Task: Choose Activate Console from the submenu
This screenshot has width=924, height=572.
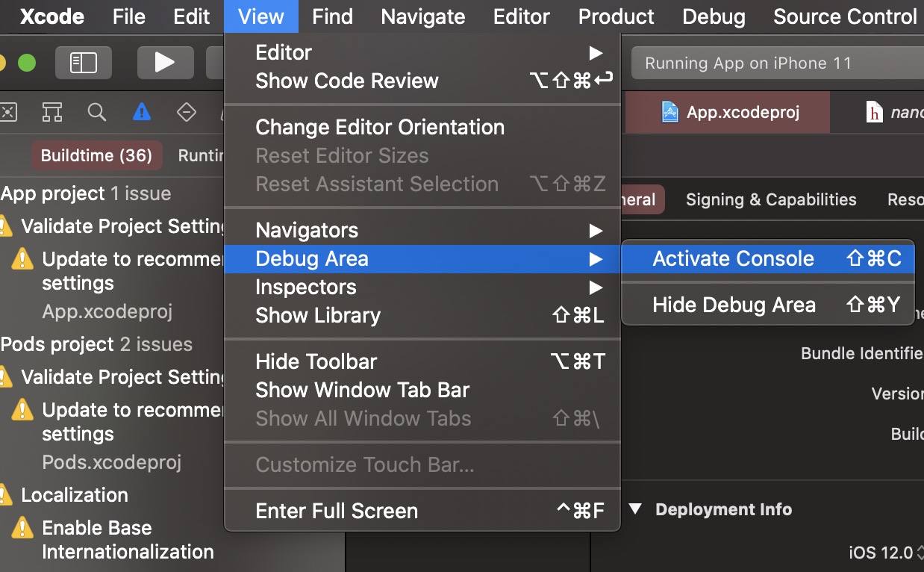Action: pos(733,258)
